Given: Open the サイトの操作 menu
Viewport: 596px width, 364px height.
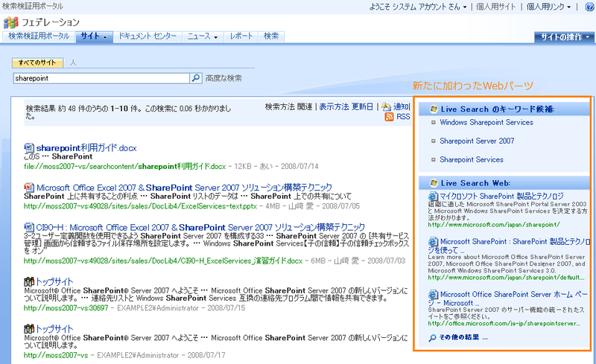Looking at the screenshot, I should pyautogui.click(x=565, y=37).
